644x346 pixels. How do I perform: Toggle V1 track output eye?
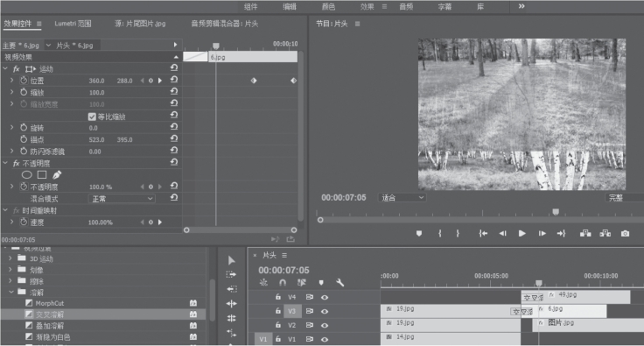pos(325,339)
